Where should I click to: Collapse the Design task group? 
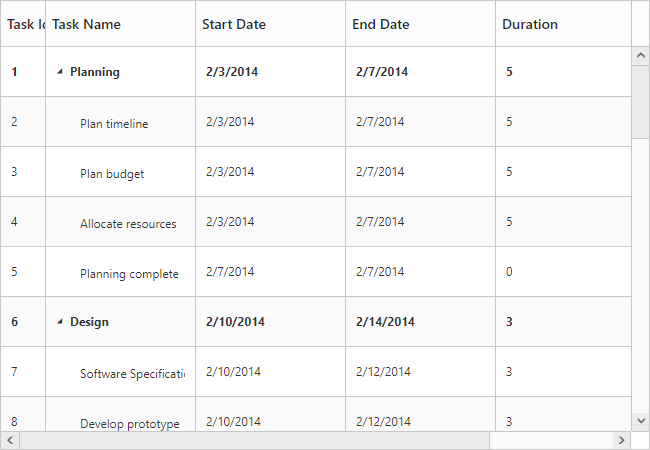(59, 322)
